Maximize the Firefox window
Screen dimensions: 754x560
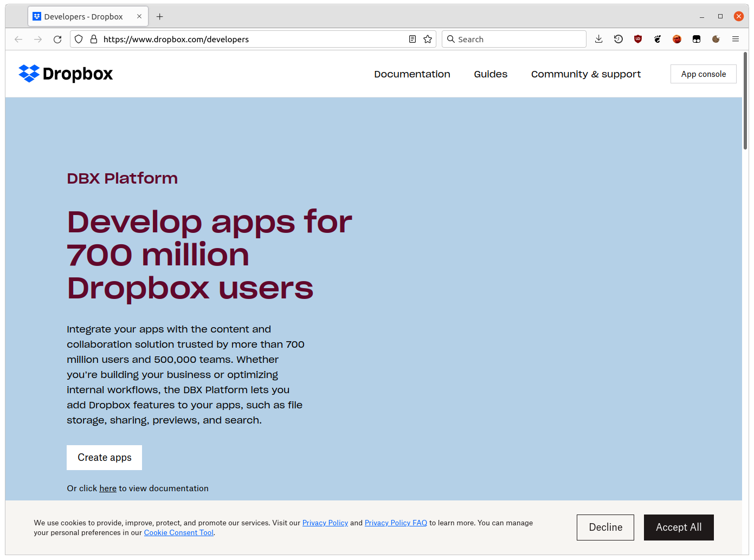coord(720,17)
